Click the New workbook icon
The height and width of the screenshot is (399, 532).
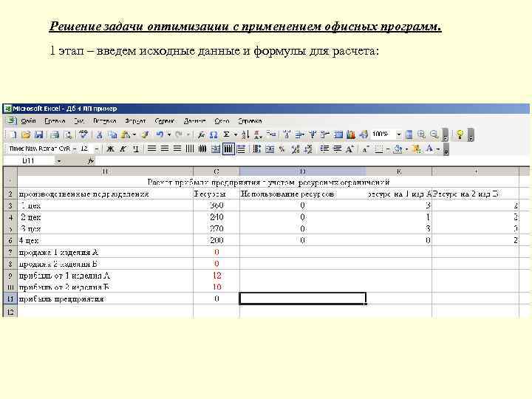(x=13, y=134)
